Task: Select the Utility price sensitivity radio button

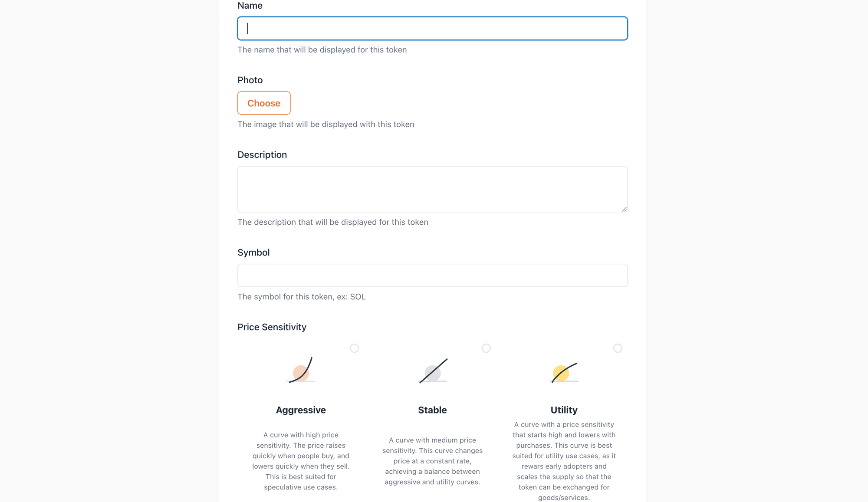Action: (x=618, y=348)
